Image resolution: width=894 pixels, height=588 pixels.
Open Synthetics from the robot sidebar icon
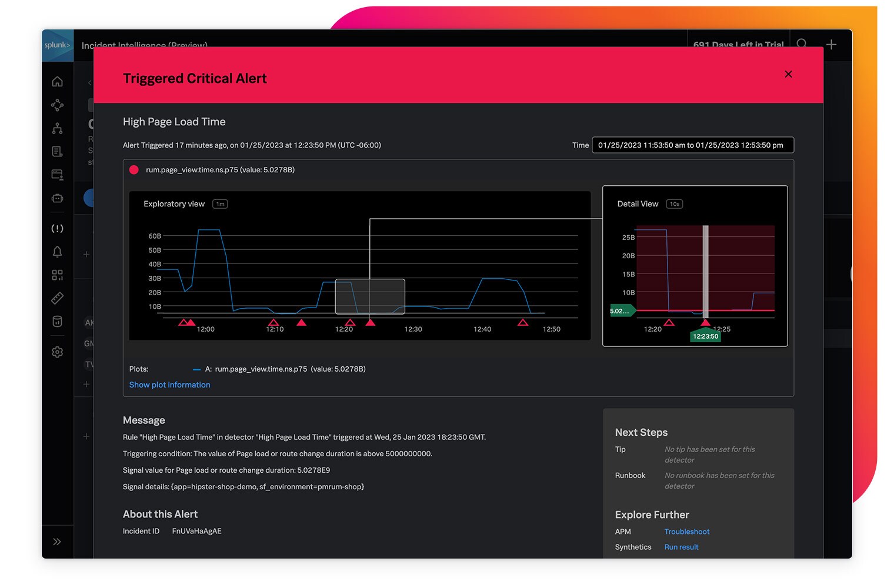click(57, 198)
